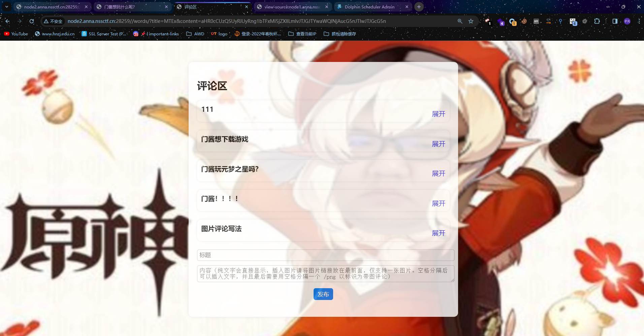Expand the 门酱想下载游戏 comment
Viewport: 644px width, 336px height.
tap(439, 144)
